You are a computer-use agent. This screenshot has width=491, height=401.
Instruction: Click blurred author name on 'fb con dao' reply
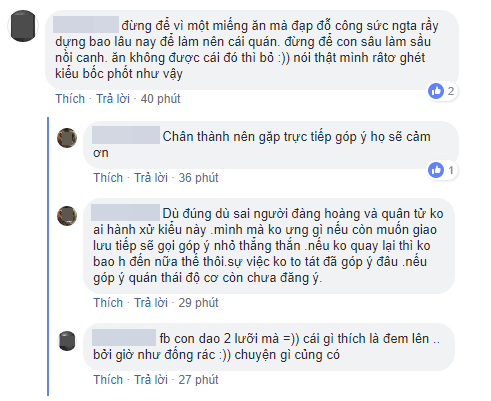tap(124, 337)
